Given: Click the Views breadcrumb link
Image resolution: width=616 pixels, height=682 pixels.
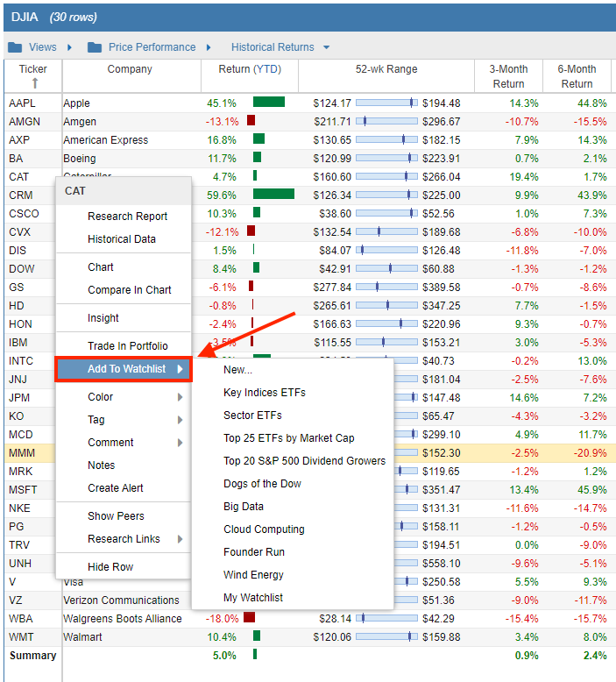Looking at the screenshot, I should tap(43, 47).
